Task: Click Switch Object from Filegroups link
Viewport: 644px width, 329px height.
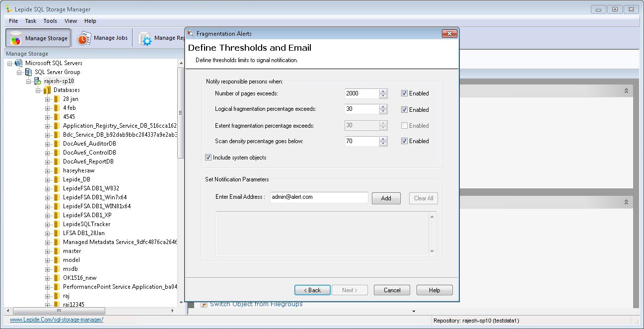Action: tap(256, 304)
